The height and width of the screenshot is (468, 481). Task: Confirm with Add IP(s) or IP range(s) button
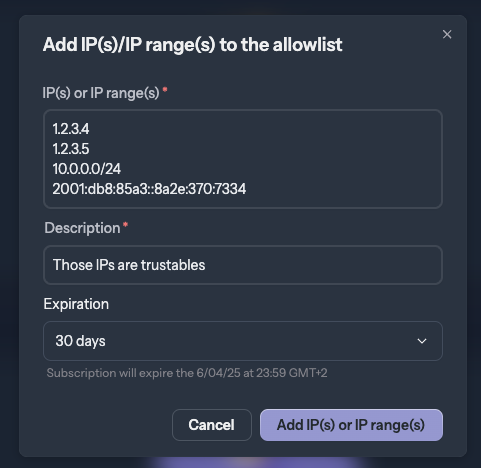(351, 425)
